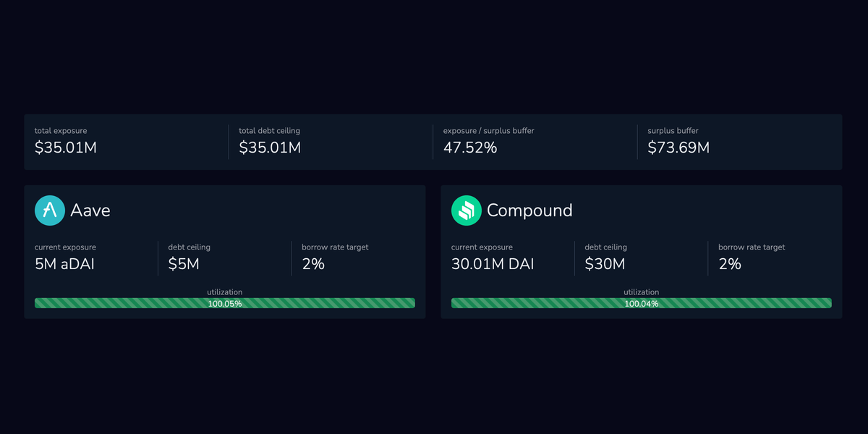
Task: Click the Aave logo icon
Action: tap(49, 210)
